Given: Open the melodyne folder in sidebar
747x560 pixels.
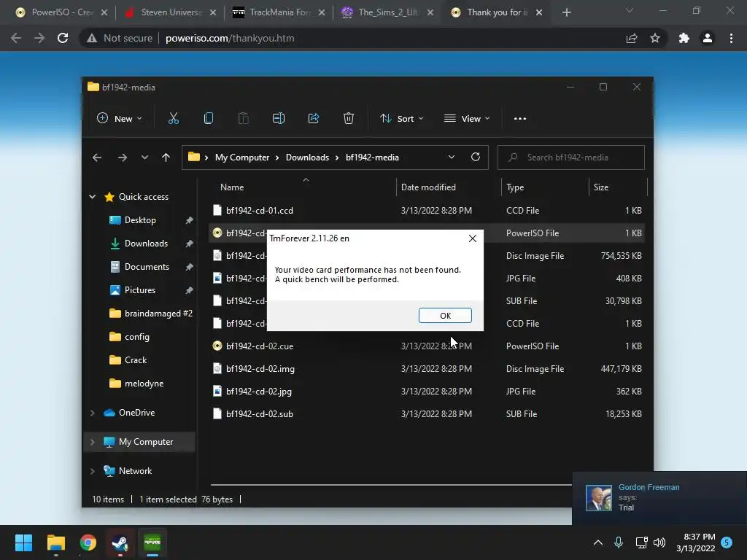Looking at the screenshot, I should click(144, 384).
